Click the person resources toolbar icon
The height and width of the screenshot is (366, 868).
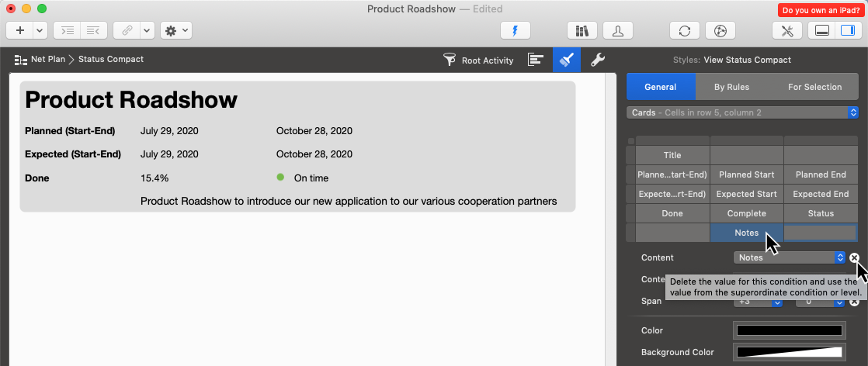click(x=618, y=30)
